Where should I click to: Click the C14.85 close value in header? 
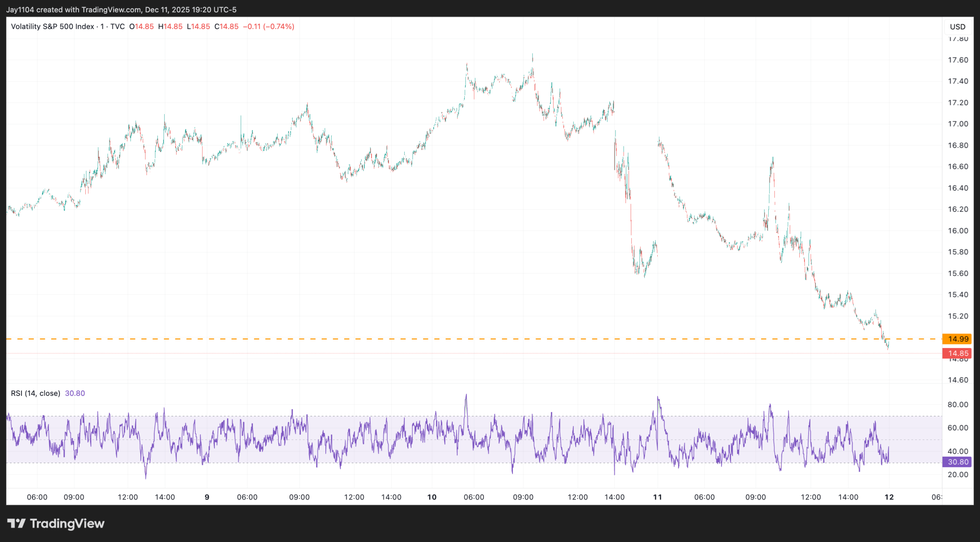tap(226, 26)
